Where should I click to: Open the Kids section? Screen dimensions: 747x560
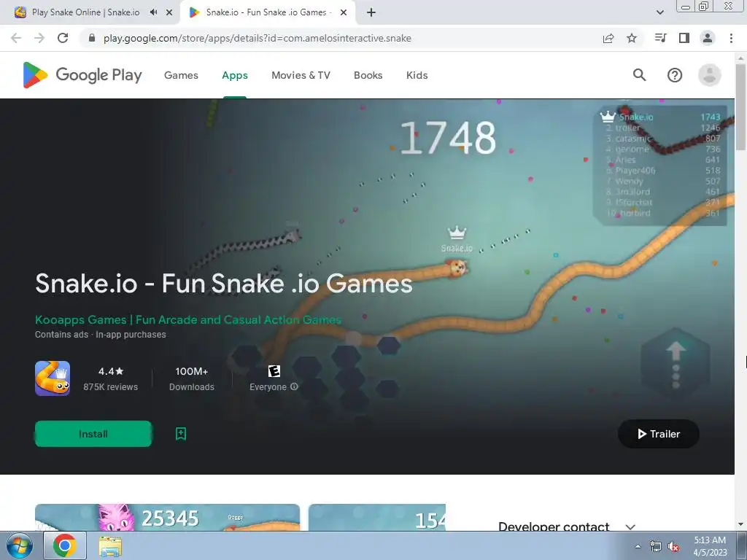[417, 75]
